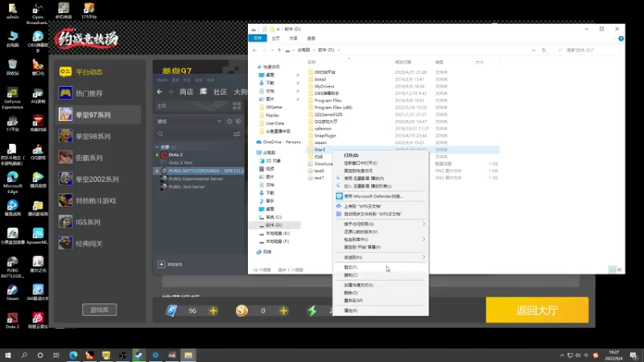This screenshot has width=644, height=362.
Task: Open the 文件 ribbon tab in Explorer
Action: click(258, 38)
